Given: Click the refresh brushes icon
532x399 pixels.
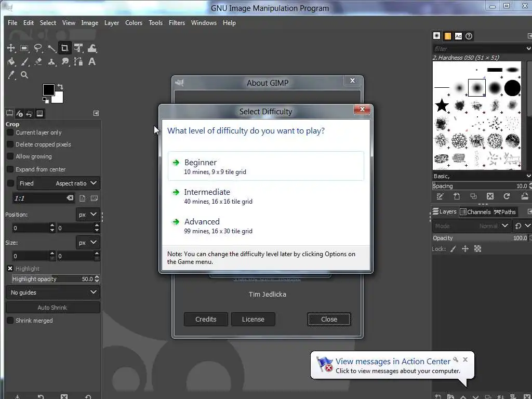Looking at the screenshot, I should 507,196.
